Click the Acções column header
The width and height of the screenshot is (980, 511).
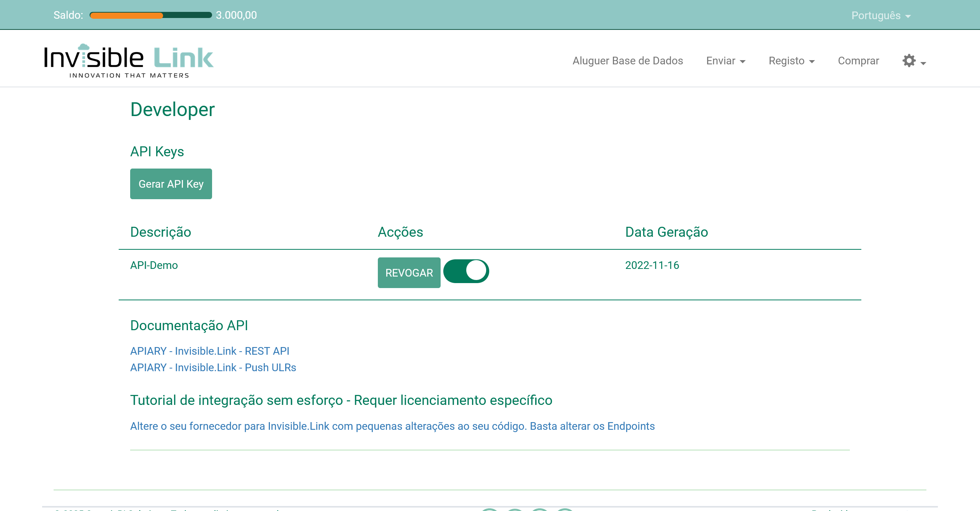coord(400,232)
